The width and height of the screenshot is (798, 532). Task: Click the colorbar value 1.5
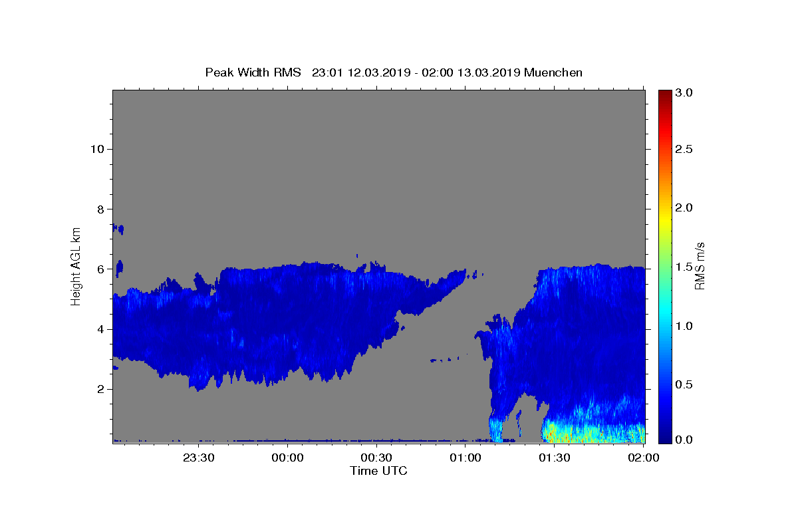tap(685, 267)
